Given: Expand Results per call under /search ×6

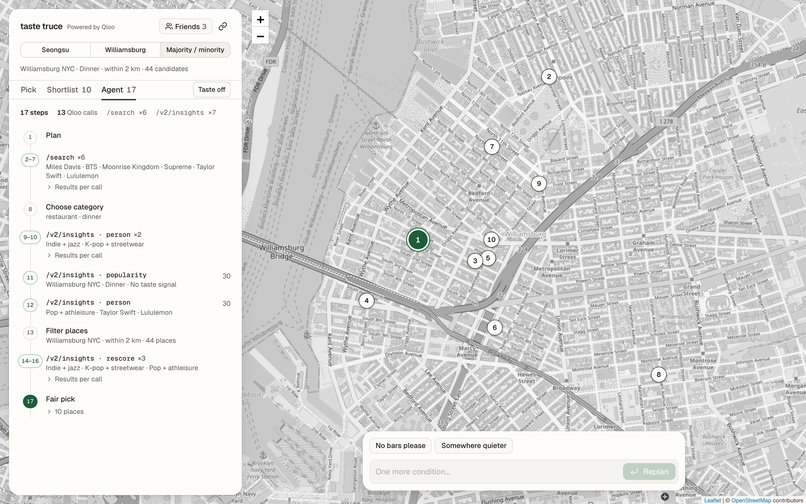Looking at the screenshot, I should 75,187.
